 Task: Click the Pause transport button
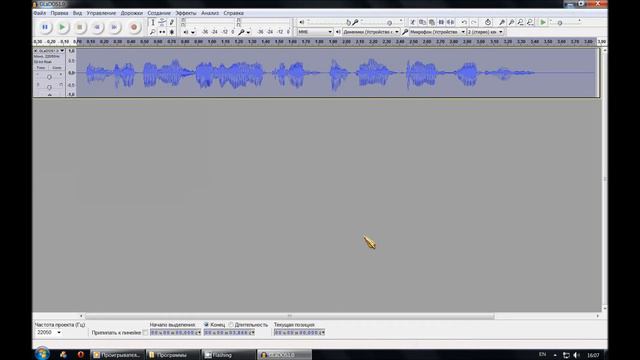[x=45, y=27]
